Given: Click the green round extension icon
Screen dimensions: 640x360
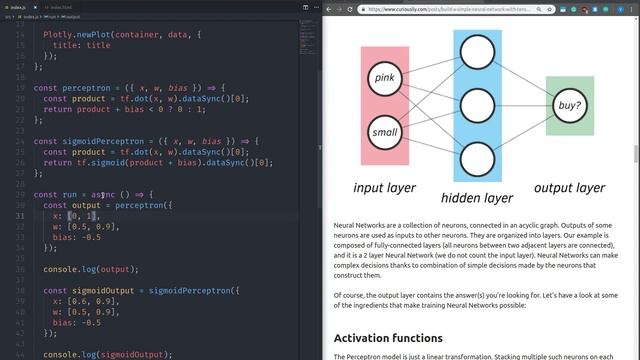Looking at the screenshot, I should pos(573,9).
